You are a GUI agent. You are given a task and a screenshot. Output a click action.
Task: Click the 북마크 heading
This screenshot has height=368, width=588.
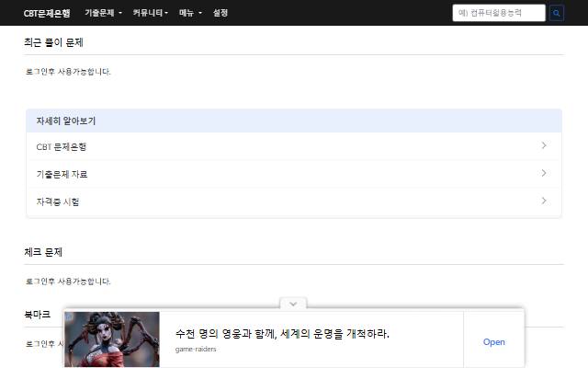coord(37,315)
